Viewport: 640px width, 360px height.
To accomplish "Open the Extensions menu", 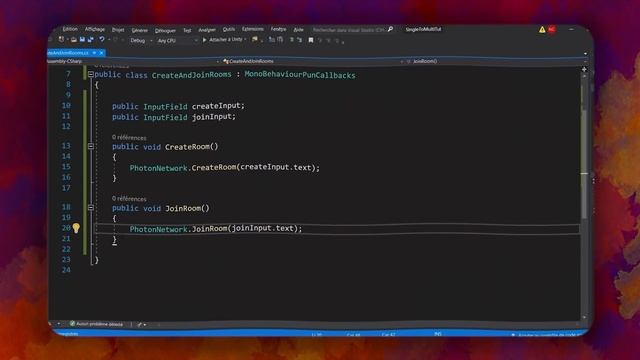I will pyautogui.click(x=253, y=29).
